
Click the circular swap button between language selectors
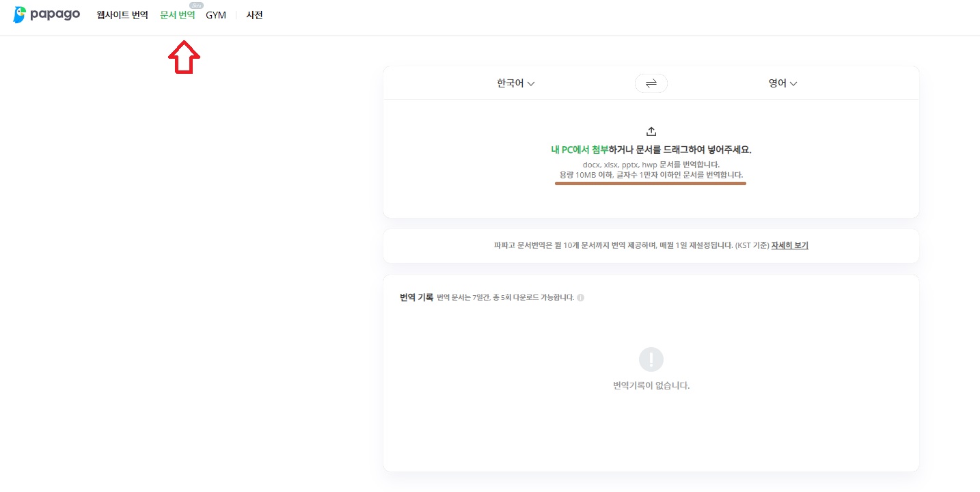pos(651,83)
